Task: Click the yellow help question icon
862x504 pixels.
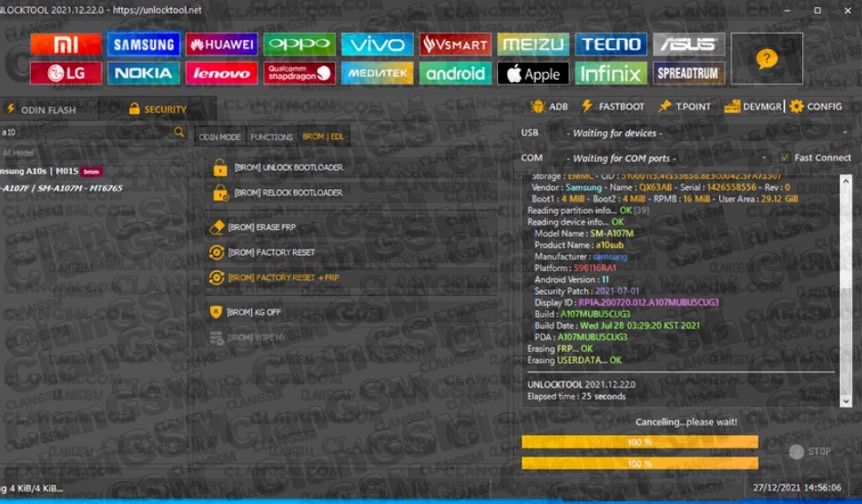Action: coord(766,59)
